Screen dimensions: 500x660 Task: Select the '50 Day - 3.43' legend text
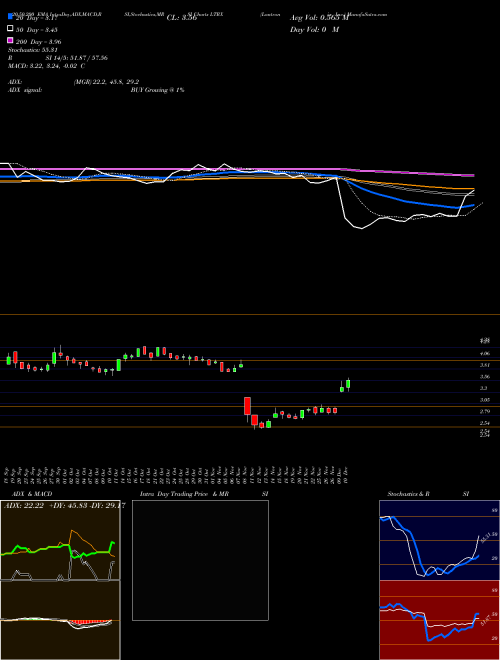[x=36, y=30]
